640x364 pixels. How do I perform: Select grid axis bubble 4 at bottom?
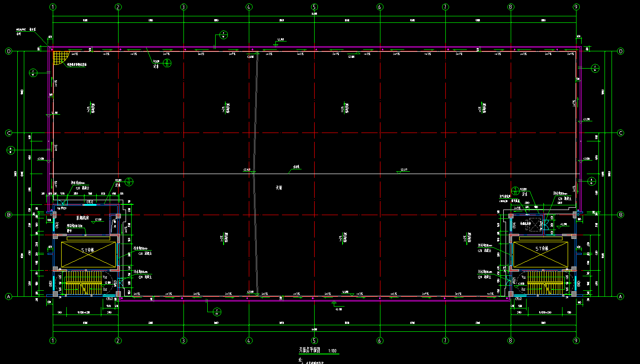[x=249, y=340]
